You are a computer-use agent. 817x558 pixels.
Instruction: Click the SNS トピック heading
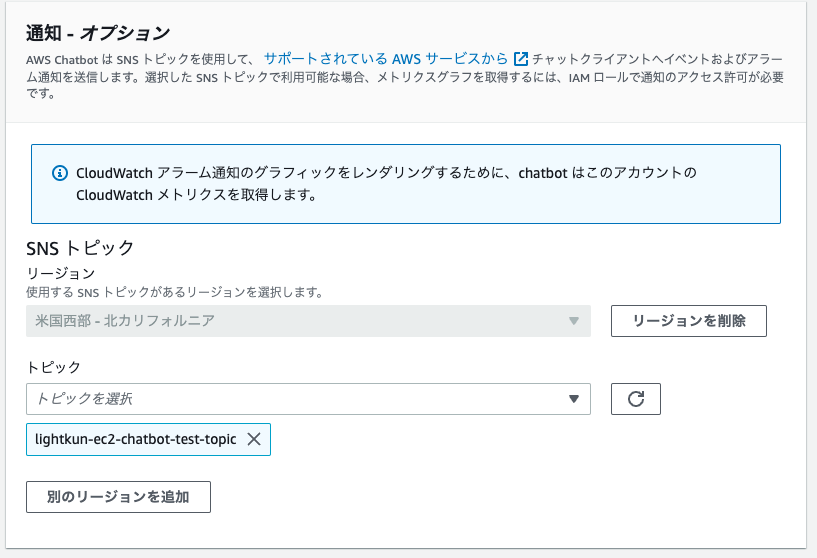point(80,248)
